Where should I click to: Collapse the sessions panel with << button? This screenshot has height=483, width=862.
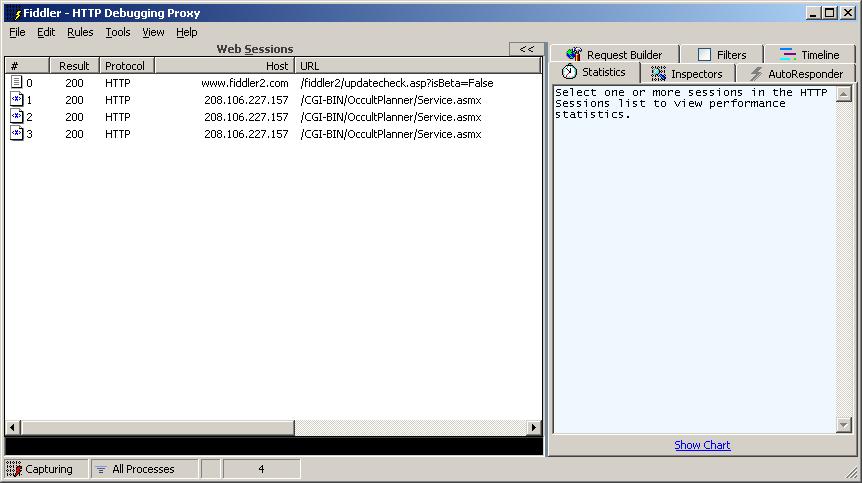526,49
